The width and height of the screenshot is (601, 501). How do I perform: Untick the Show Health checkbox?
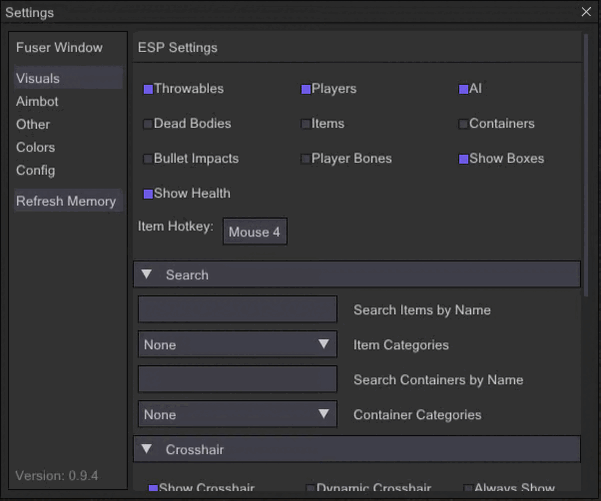click(x=148, y=194)
